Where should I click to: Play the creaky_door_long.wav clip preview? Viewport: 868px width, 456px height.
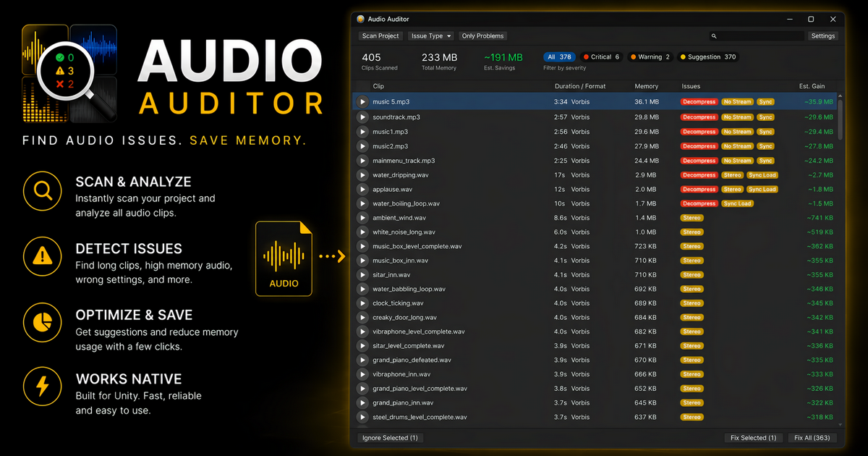363,318
